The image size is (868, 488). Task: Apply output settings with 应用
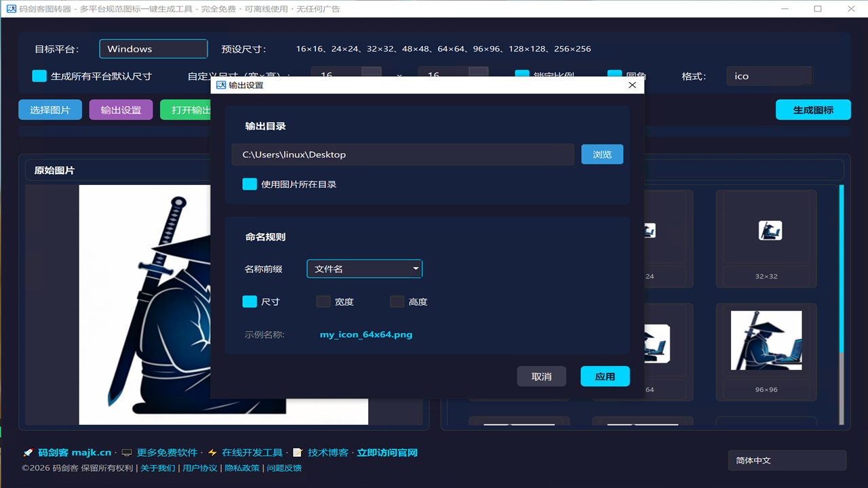605,376
